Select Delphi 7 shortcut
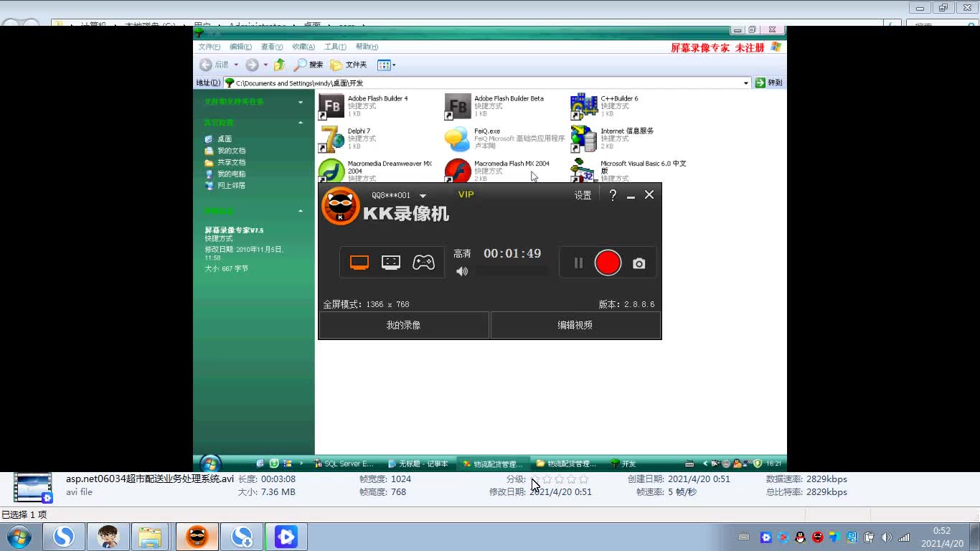This screenshot has width=980, height=551. point(347,138)
